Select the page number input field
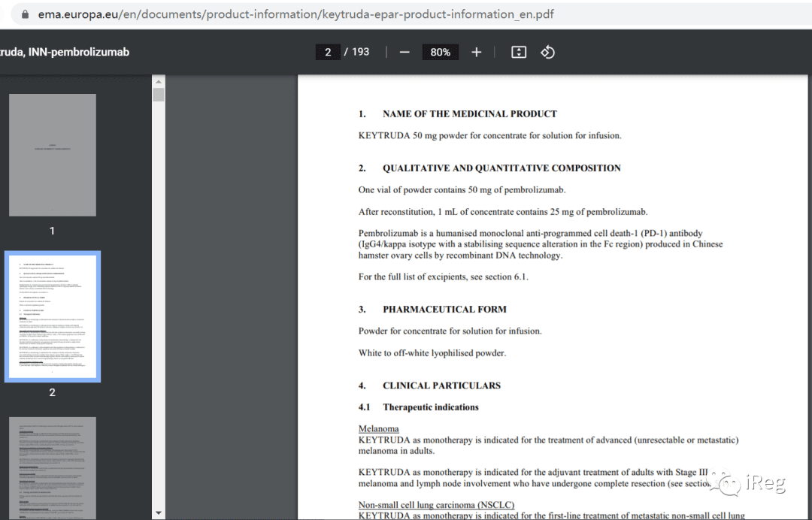Viewport: 812px width, 520px height. click(x=328, y=53)
